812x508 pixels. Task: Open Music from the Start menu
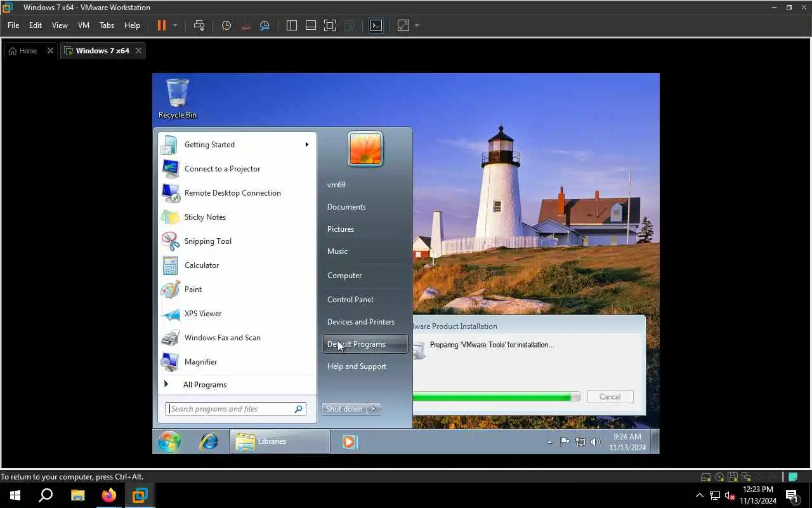coord(365,251)
